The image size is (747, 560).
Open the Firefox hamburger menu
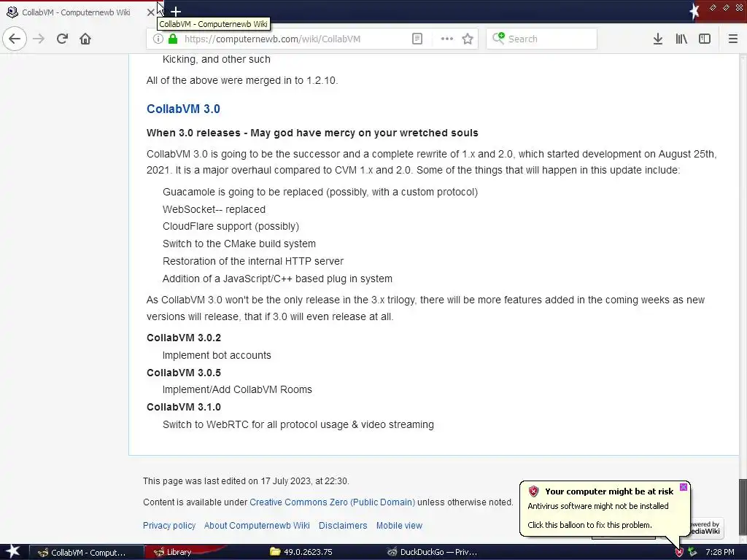[x=733, y=39]
